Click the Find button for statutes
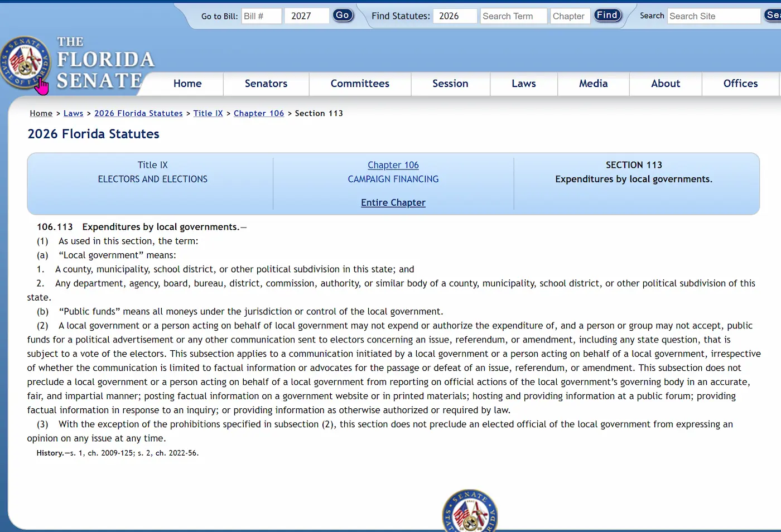The width and height of the screenshot is (781, 532). 607,16
